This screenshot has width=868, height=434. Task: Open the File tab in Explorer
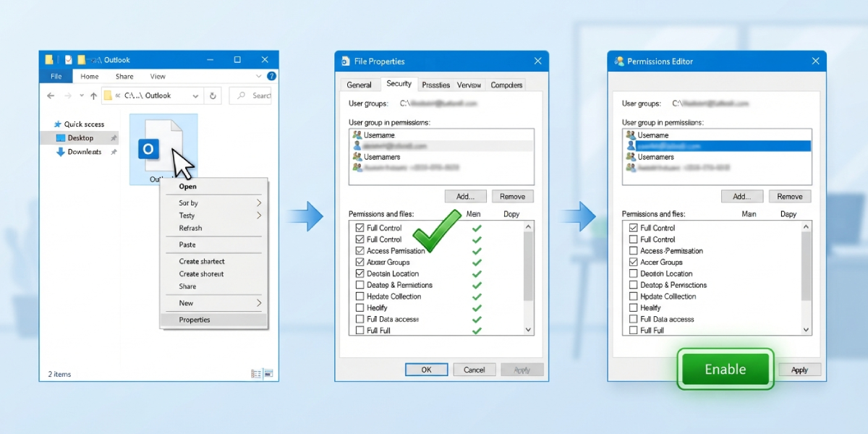coord(56,76)
